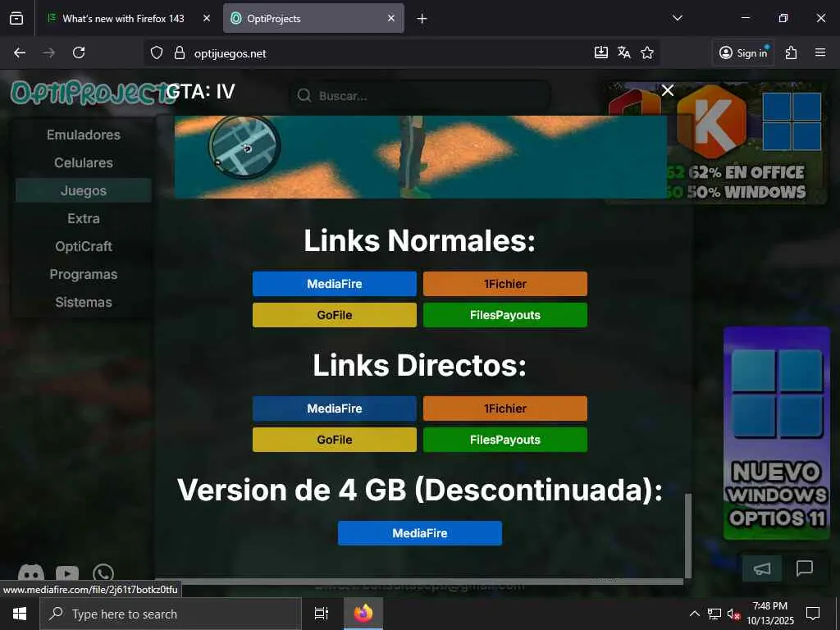Click MediaFire under Links Directos
This screenshot has height=630, width=840.
(x=335, y=409)
